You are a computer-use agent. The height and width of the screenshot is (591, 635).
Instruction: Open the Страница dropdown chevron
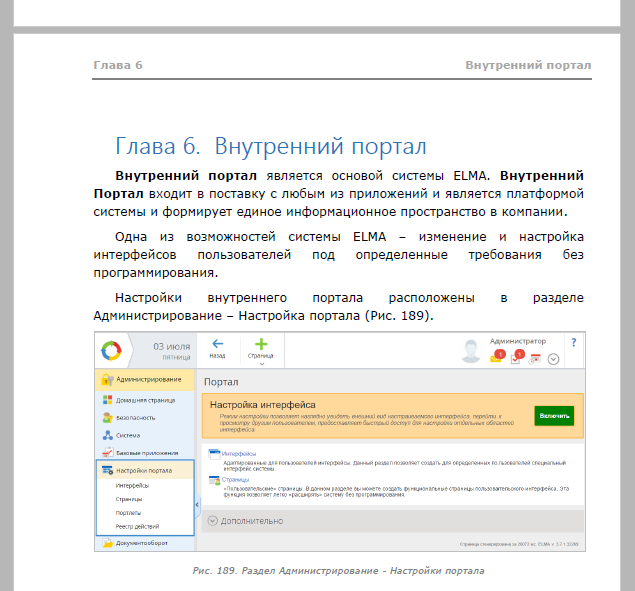click(x=262, y=364)
